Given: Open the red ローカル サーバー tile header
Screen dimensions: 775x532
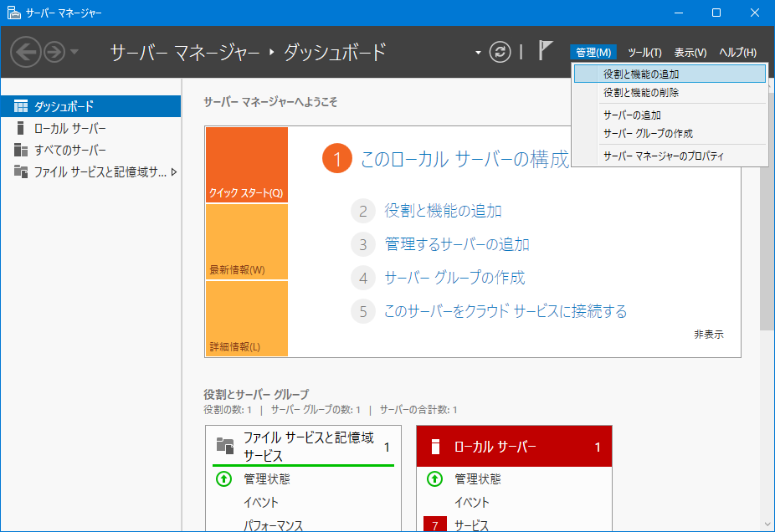Looking at the screenshot, I should click(514, 446).
